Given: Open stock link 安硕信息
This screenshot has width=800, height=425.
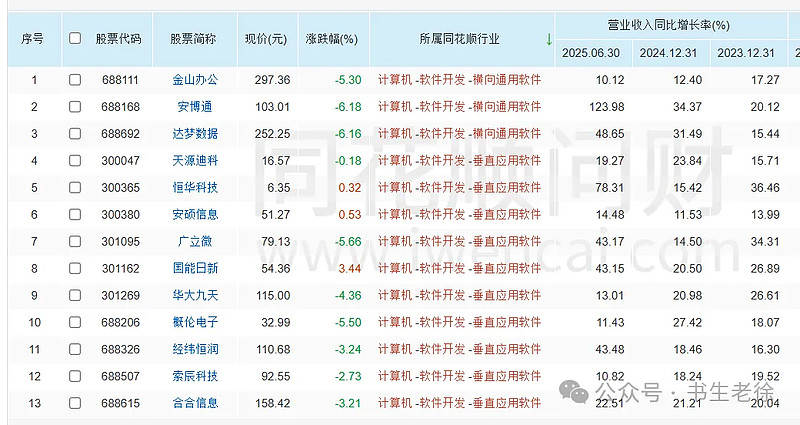Looking at the screenshot, I should [x=195, y=214].
